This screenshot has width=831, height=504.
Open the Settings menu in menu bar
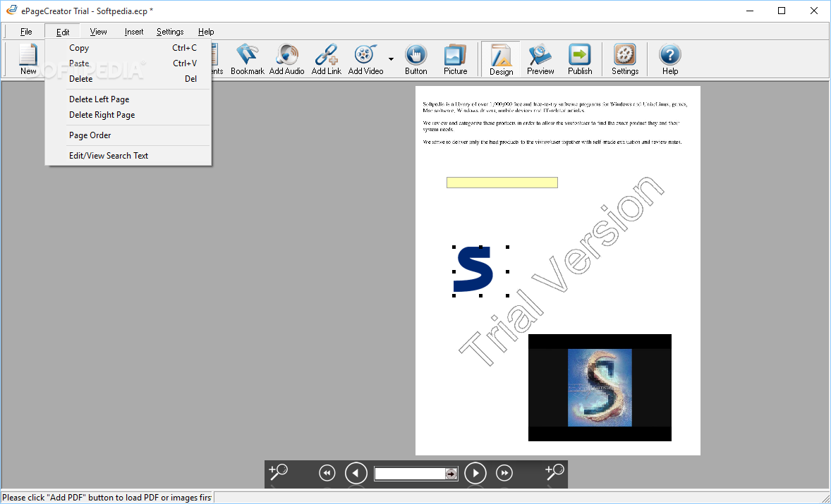(170, 32)
